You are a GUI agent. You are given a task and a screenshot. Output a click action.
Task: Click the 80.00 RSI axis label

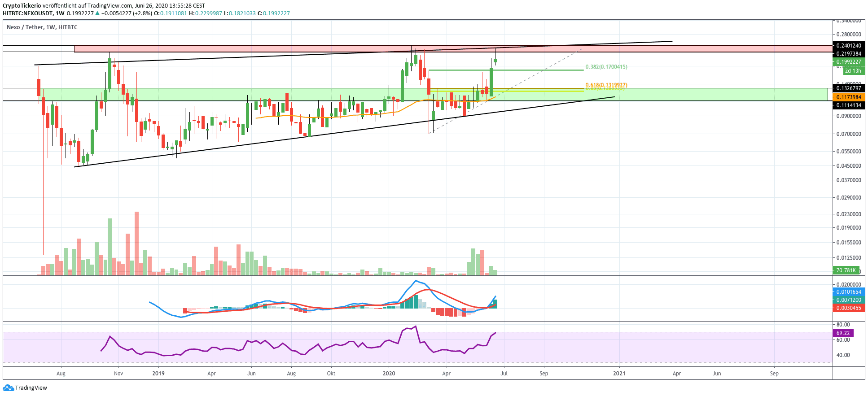[x=843, y=325]
